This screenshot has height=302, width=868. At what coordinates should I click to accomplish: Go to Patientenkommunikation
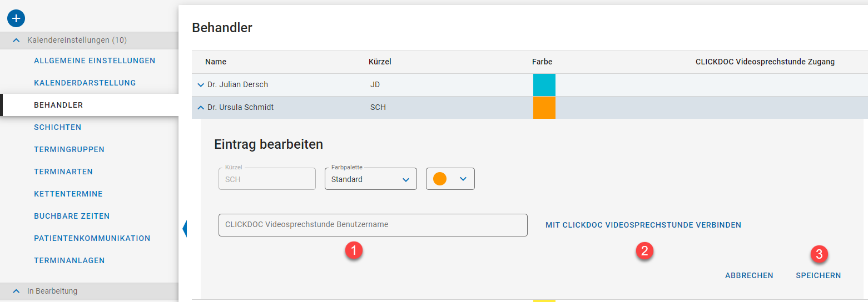click(x=92, y=238)
